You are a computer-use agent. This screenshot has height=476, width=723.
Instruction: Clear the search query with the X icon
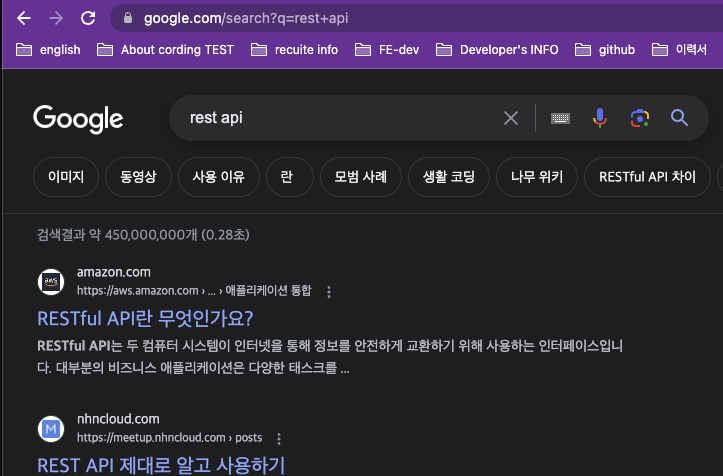coord(511,118)
